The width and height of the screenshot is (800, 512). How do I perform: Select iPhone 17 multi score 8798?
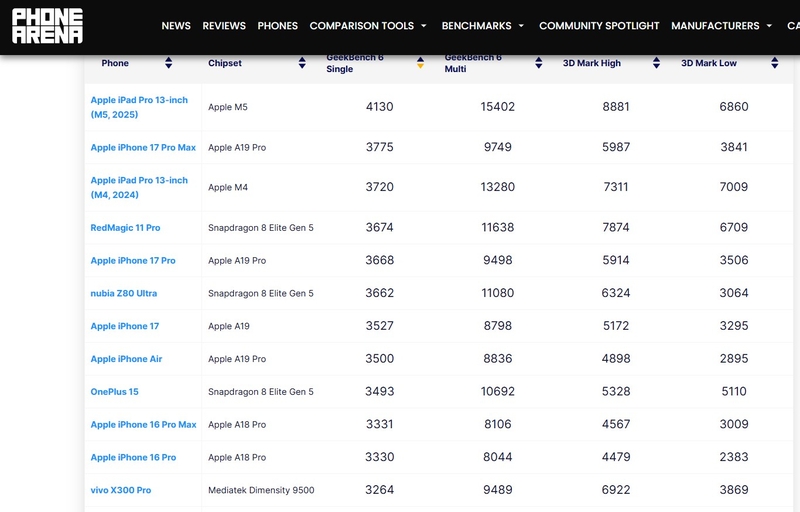(497, 325)
